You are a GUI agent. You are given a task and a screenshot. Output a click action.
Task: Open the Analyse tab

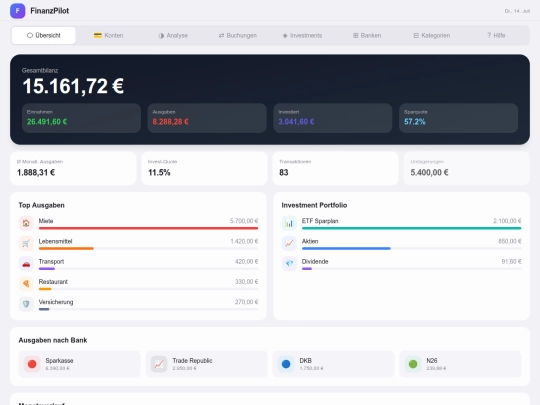173,35
